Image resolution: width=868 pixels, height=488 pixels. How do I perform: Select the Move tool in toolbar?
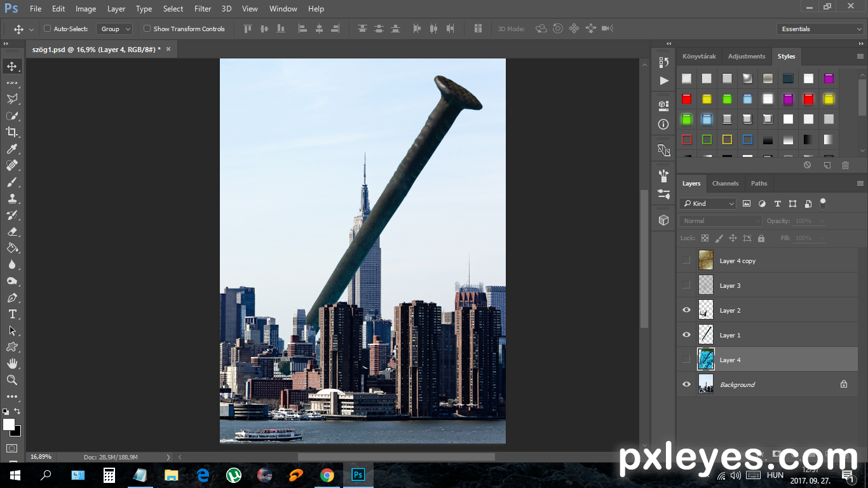(x=11, y=66)
